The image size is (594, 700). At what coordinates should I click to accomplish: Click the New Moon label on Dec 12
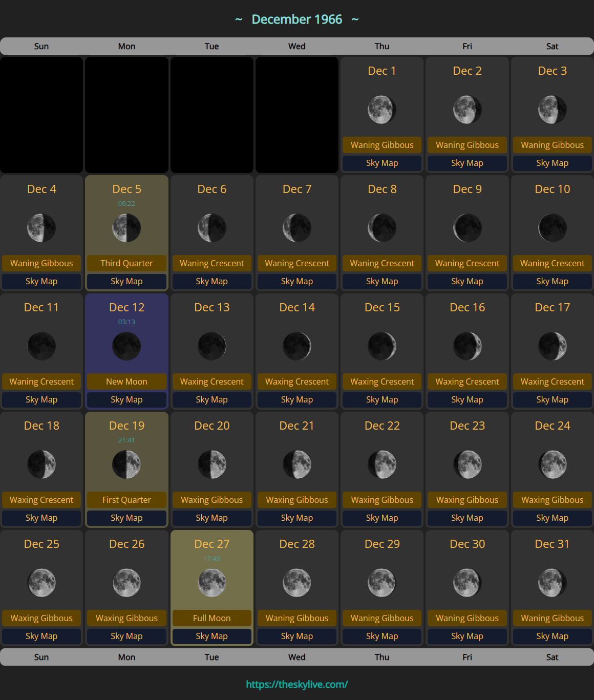click(x=126, y=381)
